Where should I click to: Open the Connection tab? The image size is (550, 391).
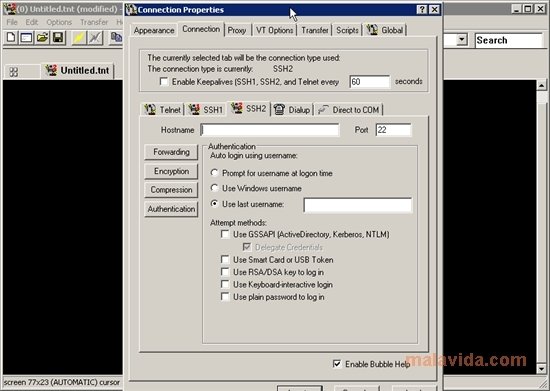tap(201, 29)
